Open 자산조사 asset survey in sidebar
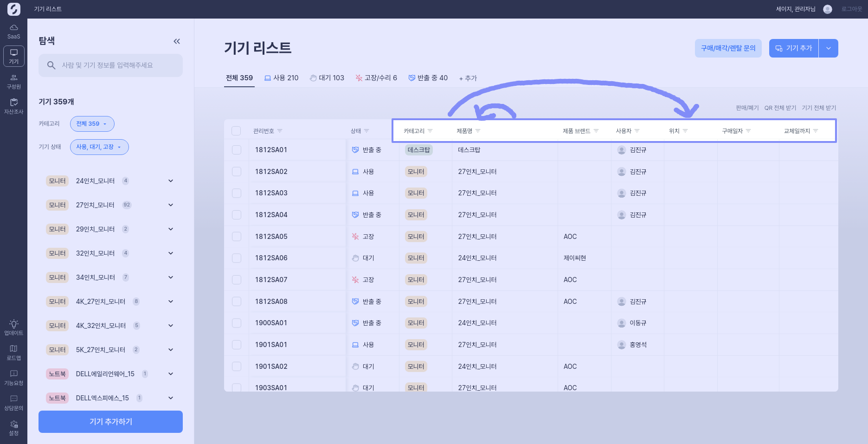The height and width of the screenshot is (444, 868). tap(13, 106)
